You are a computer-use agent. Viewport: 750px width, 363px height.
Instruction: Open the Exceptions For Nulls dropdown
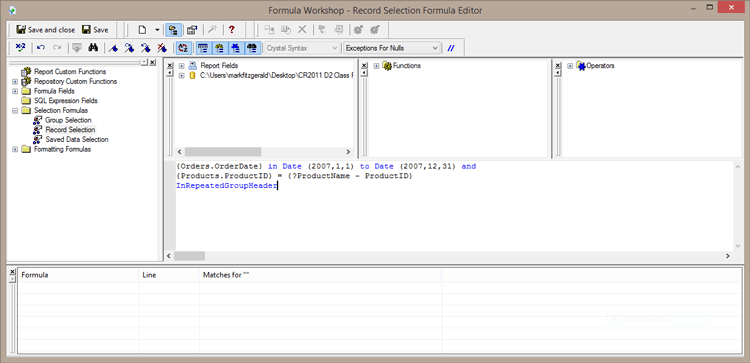tap(391, 48)
